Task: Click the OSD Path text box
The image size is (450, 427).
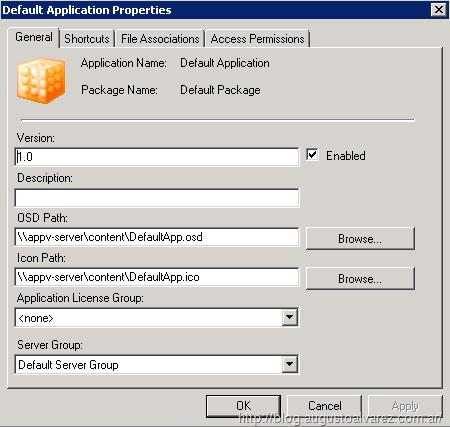Action: [157, 237]
